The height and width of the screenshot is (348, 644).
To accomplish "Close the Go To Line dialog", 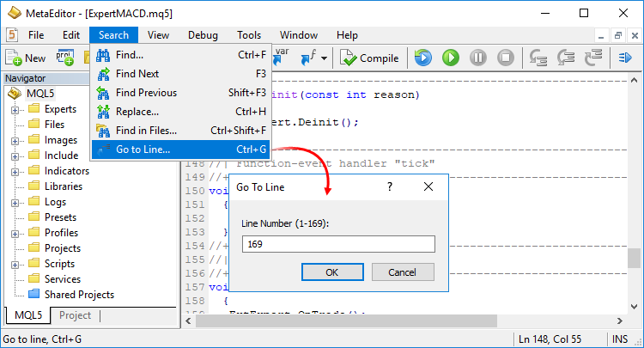I will 428,187.
